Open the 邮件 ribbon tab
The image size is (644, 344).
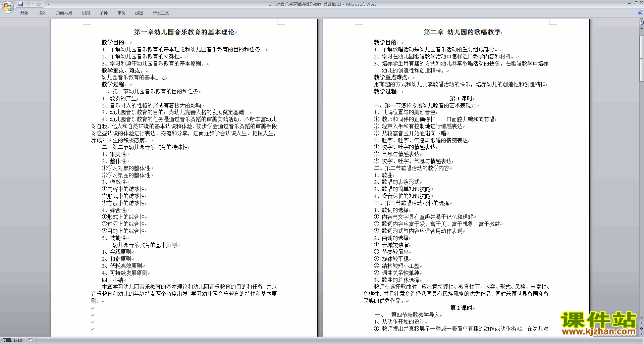pos(104,13)
